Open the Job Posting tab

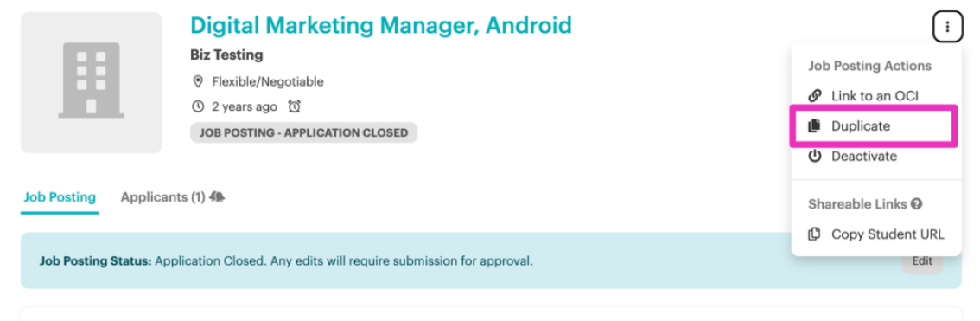coord(60,198)
